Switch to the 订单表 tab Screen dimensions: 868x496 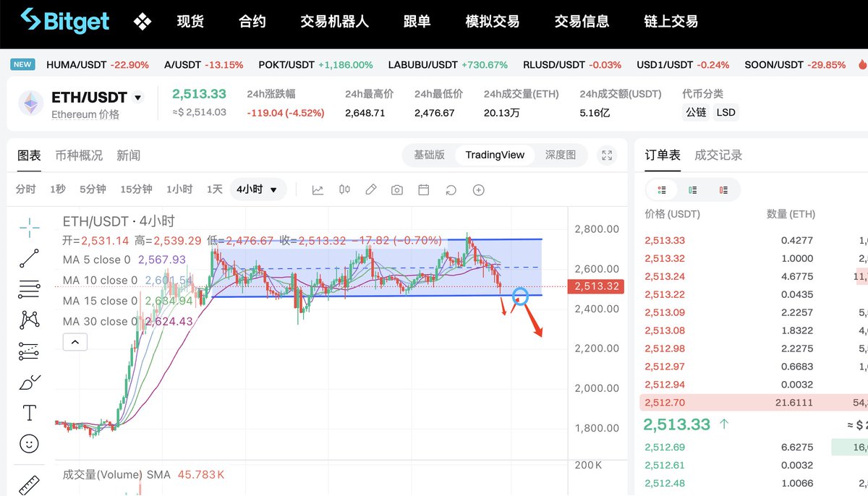663,155
